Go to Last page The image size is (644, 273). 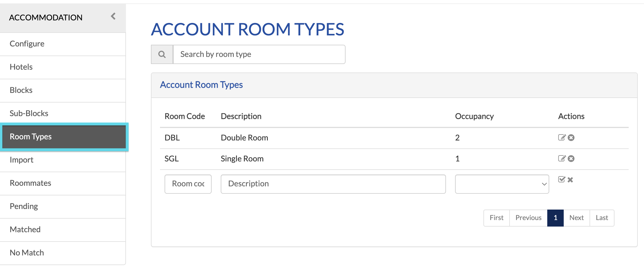(x=602, y=218)
